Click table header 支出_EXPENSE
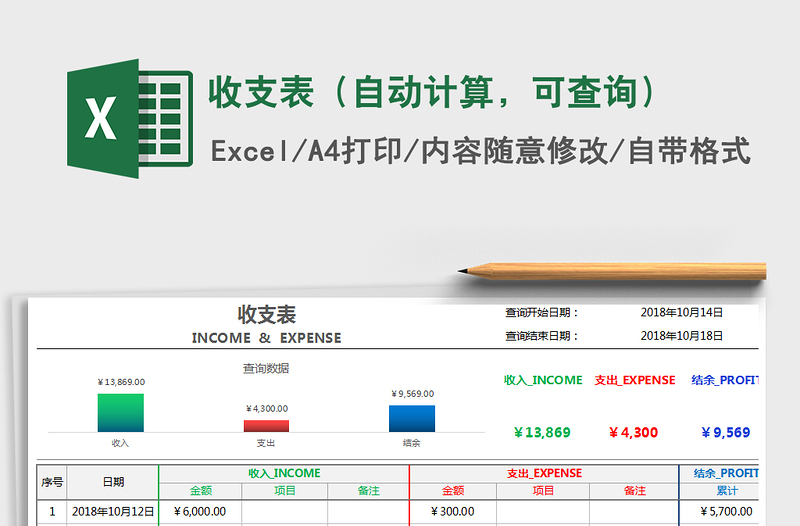This screenshot has height=526, width=800. pos(544,473)
